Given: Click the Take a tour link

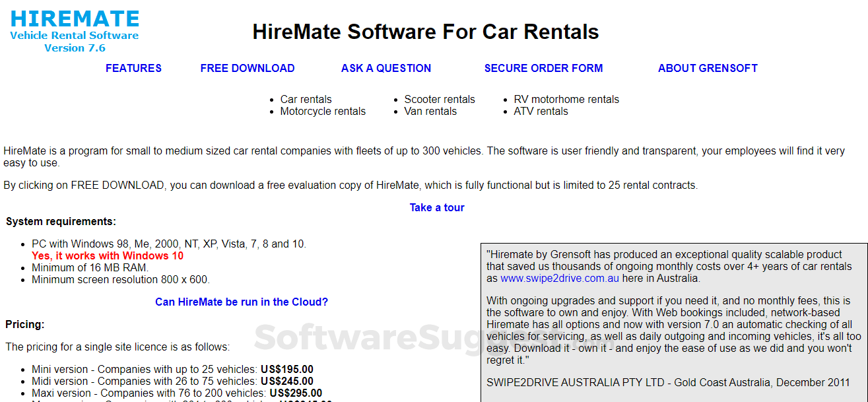Looking at the screenshot, I should coord(437,207).
